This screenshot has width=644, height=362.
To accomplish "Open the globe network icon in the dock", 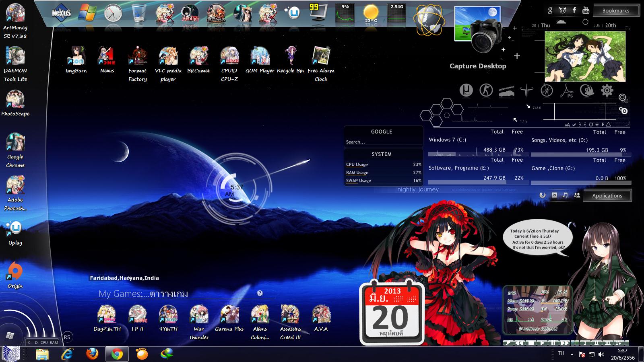I will click(429, 20).
